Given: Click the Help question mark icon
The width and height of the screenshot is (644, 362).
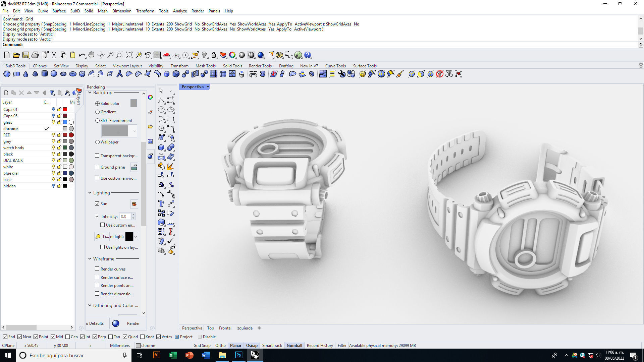Looking at the screenshot, I should pyautogui.click(x=308, y=55).
